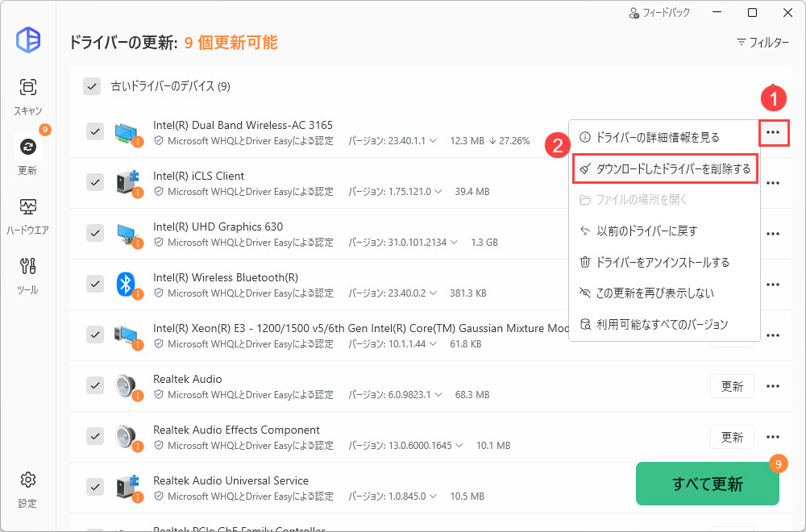Viewport: 806px width, 532px height.
Task: Open more options for Intel Dual Band Wireless-AC 3165
Action: pyautogui.click(x=773, y=133)
